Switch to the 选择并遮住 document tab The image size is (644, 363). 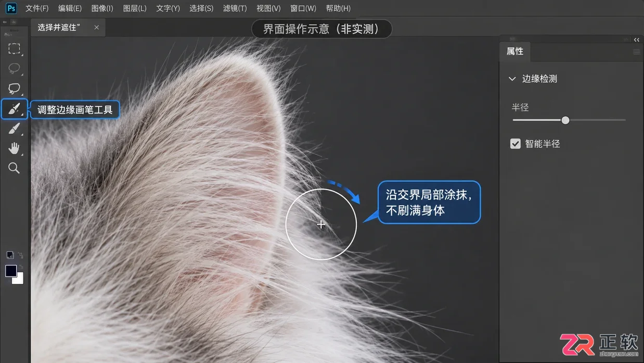click(x=59, y=27)
